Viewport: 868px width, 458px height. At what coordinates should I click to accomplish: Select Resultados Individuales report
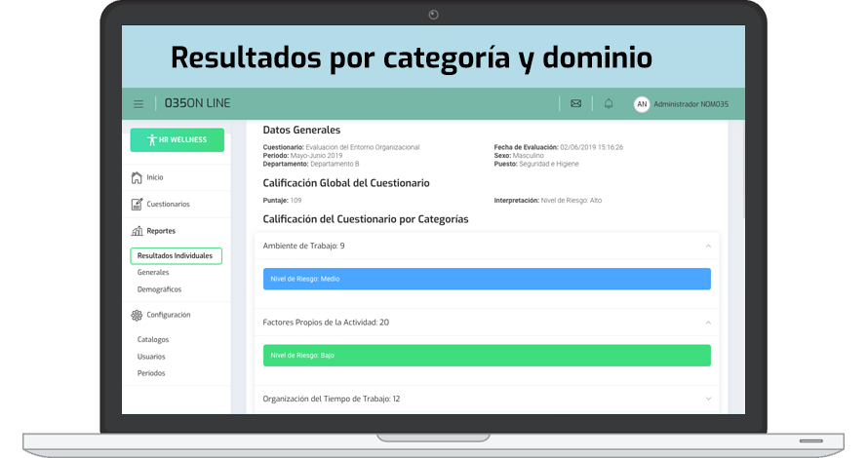(x=176, y=255)
